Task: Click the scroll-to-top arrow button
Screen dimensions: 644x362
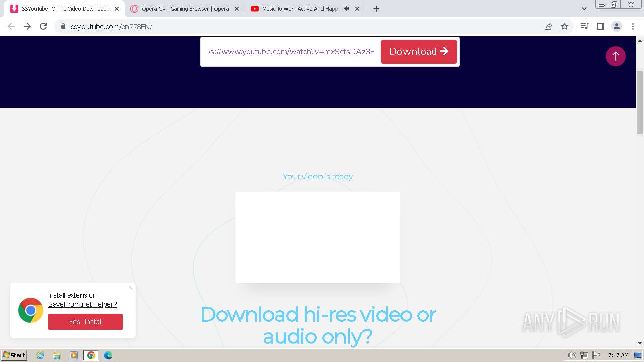Action: (615, 56)
